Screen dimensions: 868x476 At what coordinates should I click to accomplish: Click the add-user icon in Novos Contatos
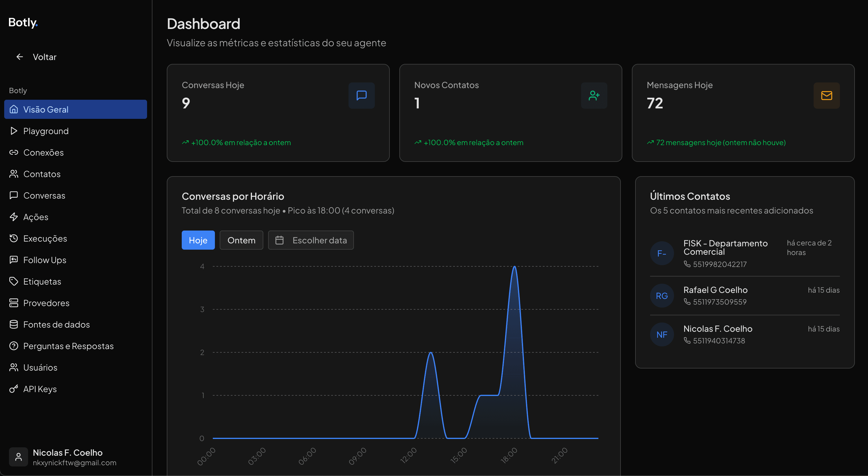pos(594,96)
